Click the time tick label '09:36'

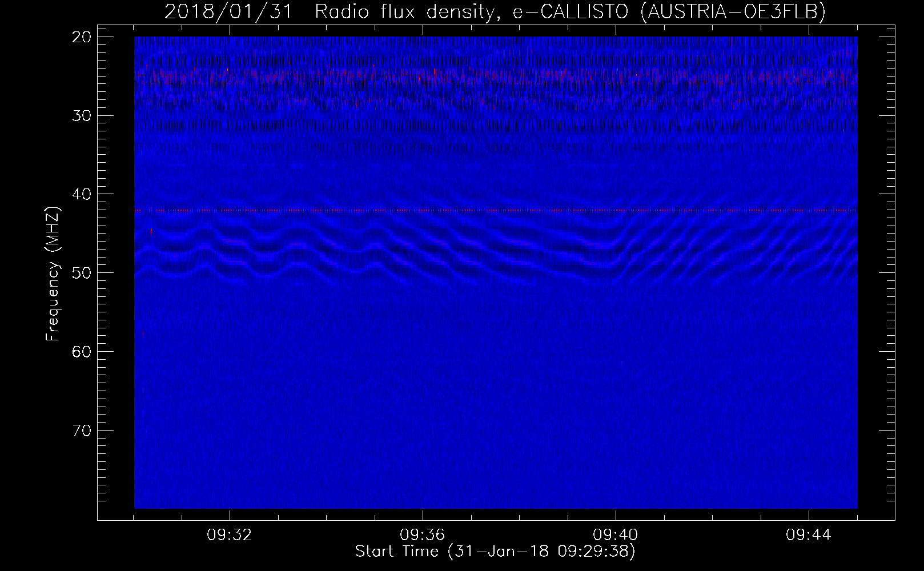(423, 535)
